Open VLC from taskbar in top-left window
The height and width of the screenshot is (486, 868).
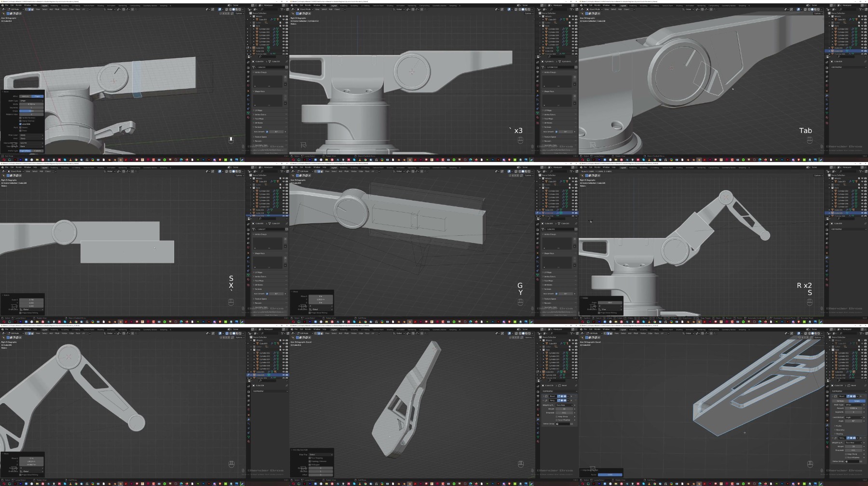pos(70,160)
